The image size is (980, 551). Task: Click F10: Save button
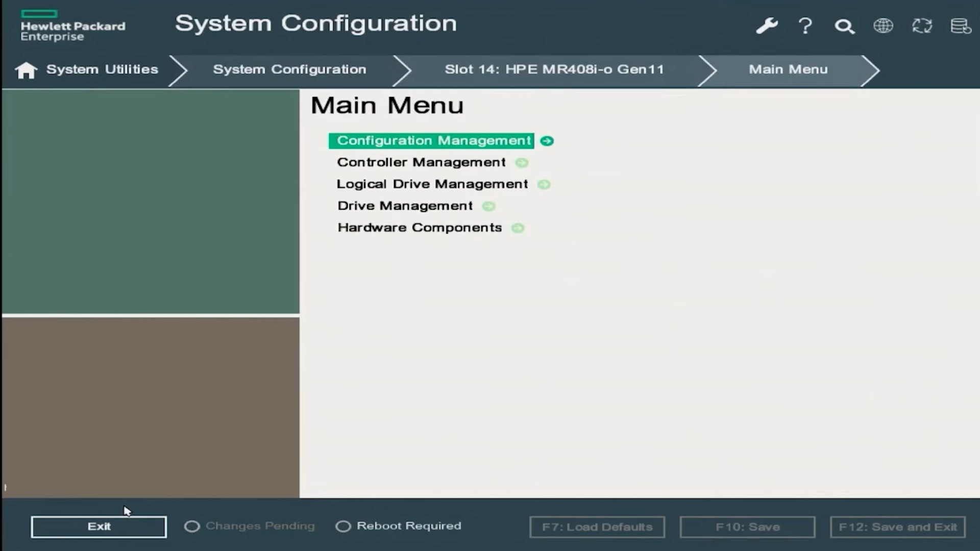tap(747, 527)
